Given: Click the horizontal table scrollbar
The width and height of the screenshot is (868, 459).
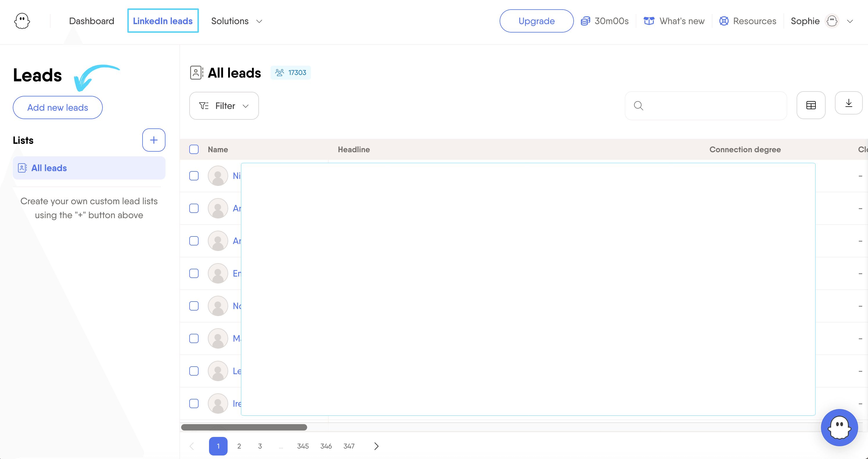Looking at the screenshot, I should click(244, 427).
